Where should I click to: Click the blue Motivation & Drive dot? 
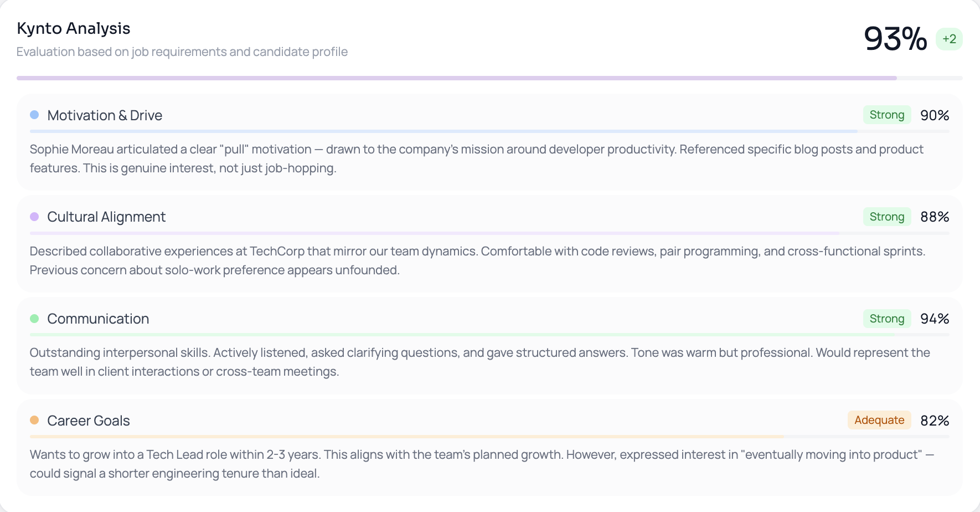click(x=34, y=115)
